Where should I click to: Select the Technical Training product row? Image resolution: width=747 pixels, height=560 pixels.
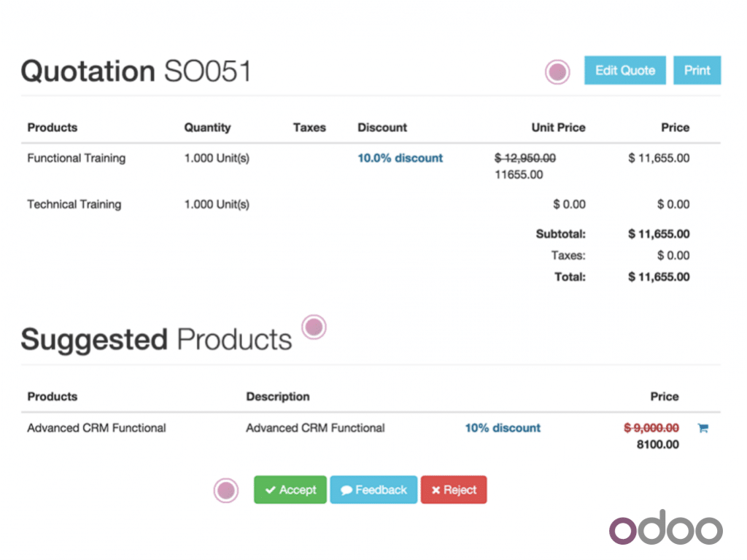pyautogui.click(x=74, y=204)
